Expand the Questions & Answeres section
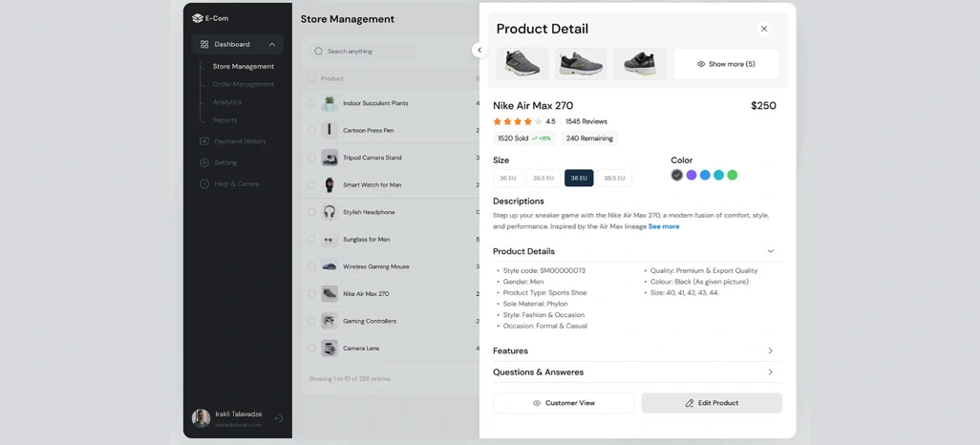 click(x=771, y=371)
